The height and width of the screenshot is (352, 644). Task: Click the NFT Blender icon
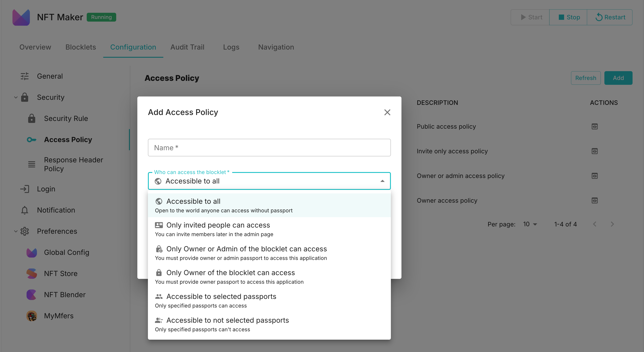tap(31, 295)
